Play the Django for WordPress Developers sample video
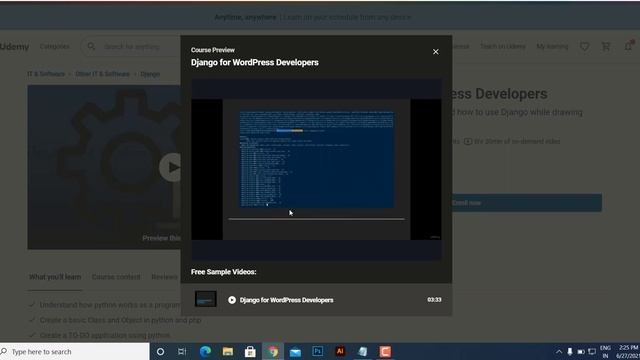This screenshot has width=640, height=360. (232, 300)
